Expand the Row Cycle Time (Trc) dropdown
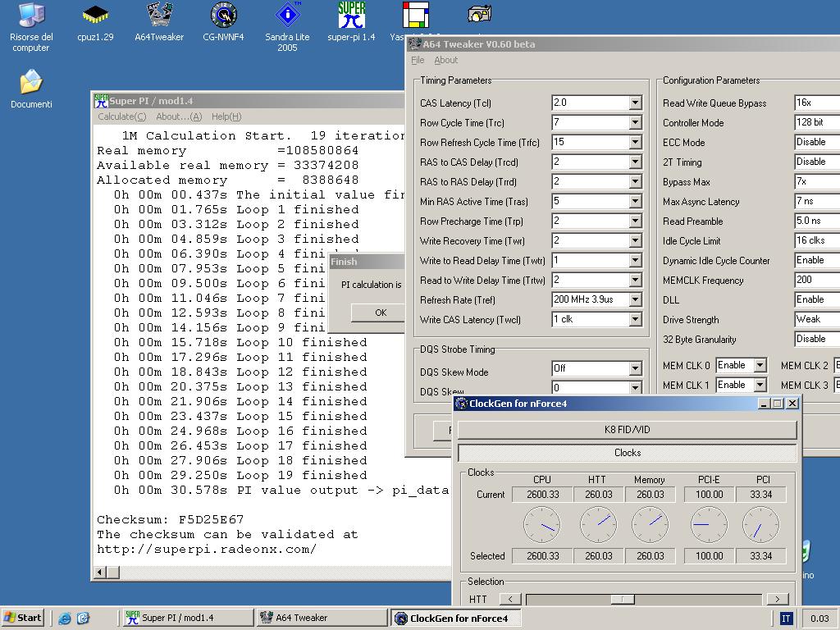840x630 pixels. [x=636, y=123]
